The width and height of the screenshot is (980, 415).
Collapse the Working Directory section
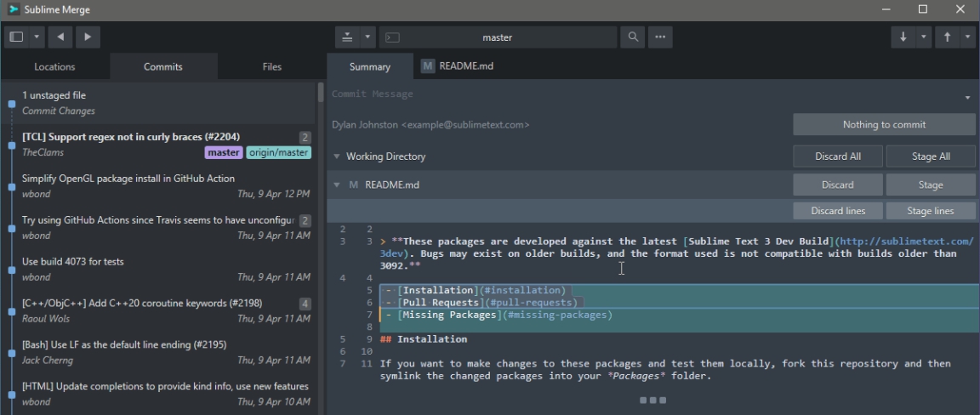(337, 156)
